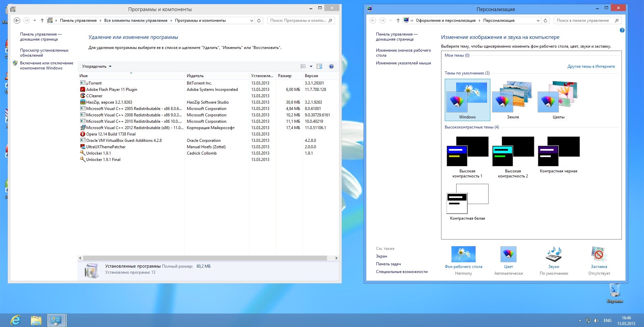
Task: Open the Панель задач link
Action: (388, 264)
